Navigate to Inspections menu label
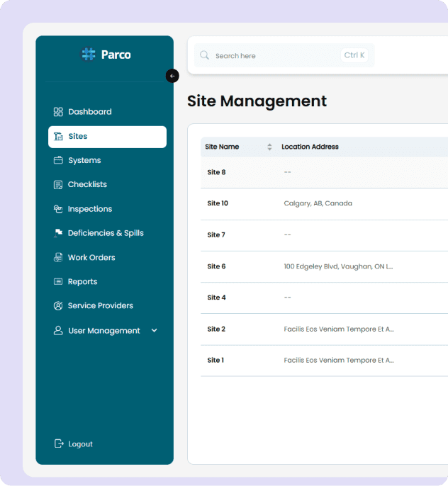 (x=90, y=209)
